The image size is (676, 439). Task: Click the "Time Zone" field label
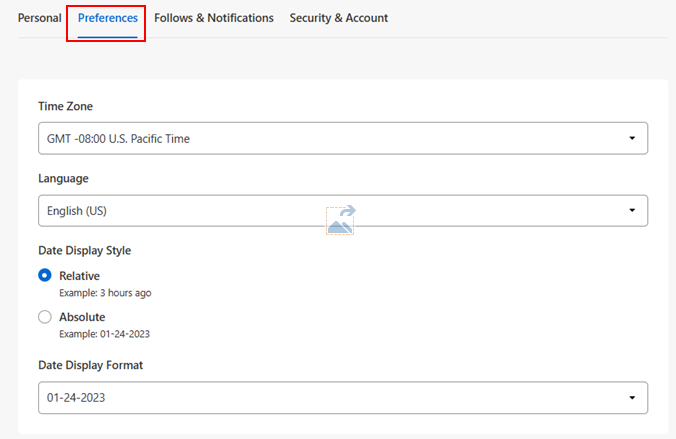click(66, 107)
